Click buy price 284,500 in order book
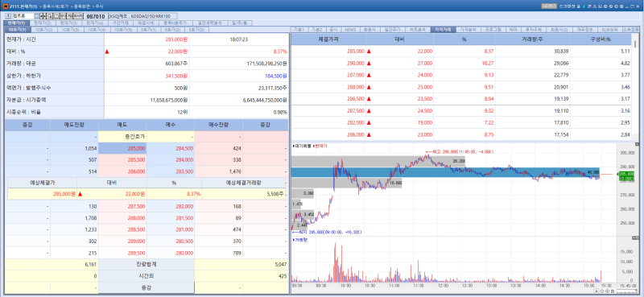This screenshot has width=644, height=297. 171,148
